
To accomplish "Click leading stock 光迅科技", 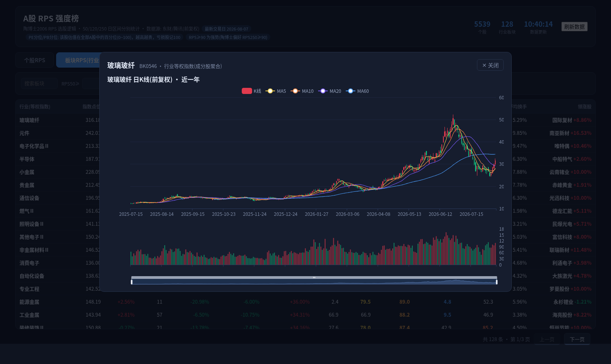I will tap(559, 198).
